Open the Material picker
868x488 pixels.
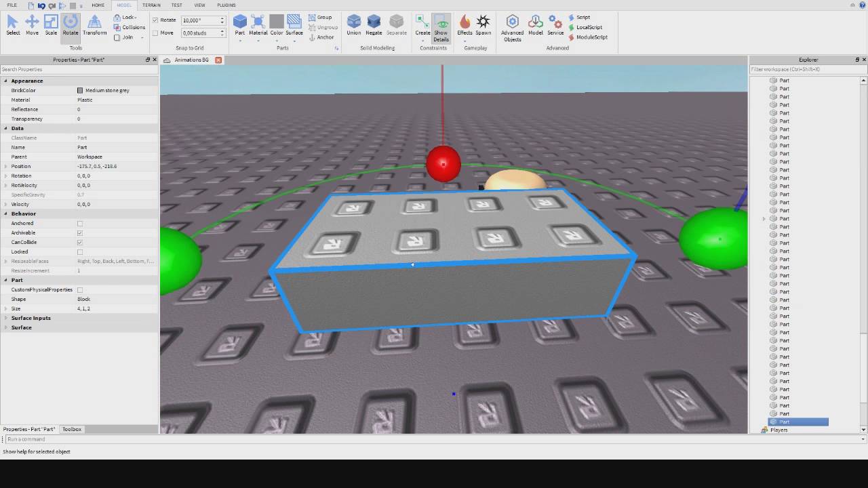click(x=258, y=25)
